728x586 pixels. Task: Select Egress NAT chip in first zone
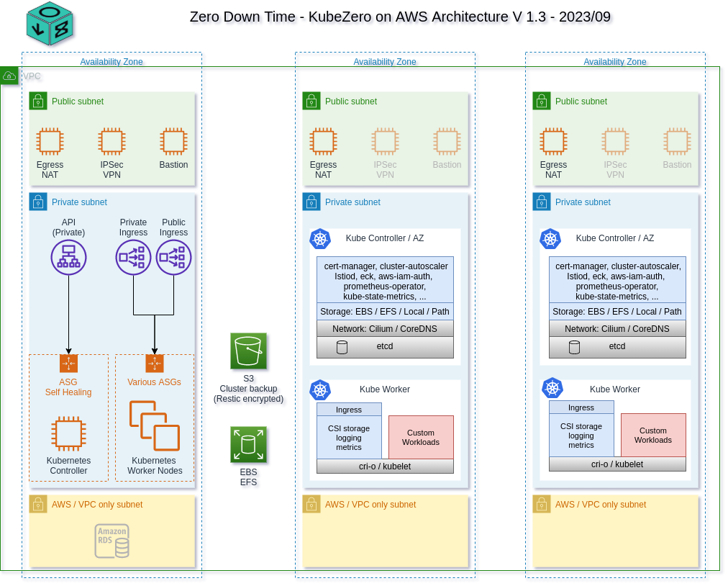click(x=50, y=141)
